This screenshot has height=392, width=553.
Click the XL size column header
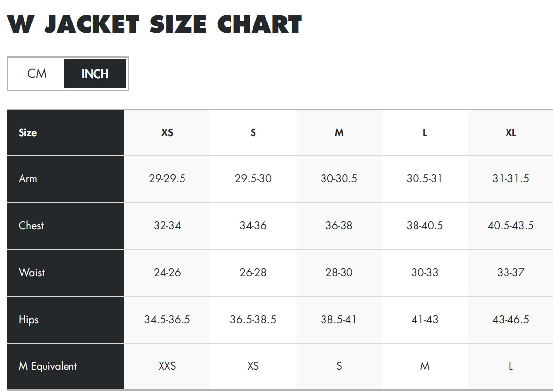[x=510, y=133]
